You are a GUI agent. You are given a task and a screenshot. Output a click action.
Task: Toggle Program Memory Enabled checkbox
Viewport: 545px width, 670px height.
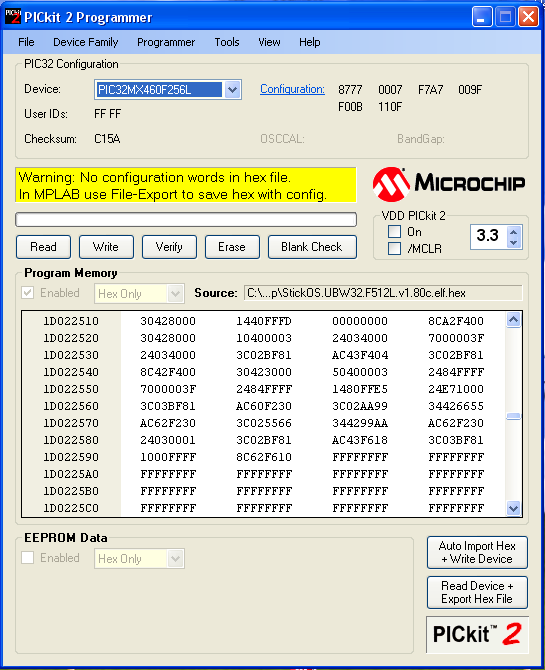pos(28,293)
